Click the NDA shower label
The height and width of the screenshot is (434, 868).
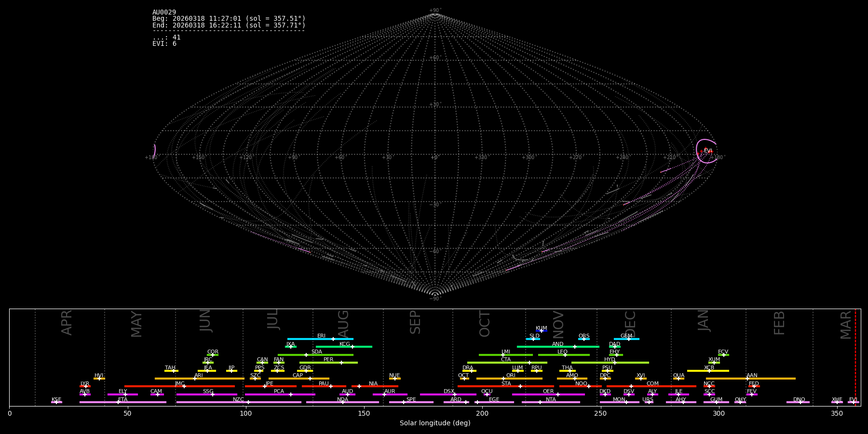pos(343,399)
